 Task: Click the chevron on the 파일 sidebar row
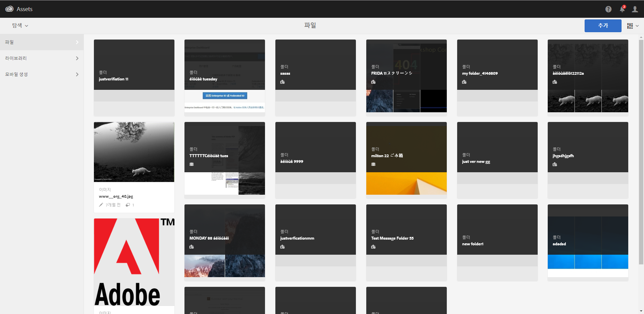point(77,42)
